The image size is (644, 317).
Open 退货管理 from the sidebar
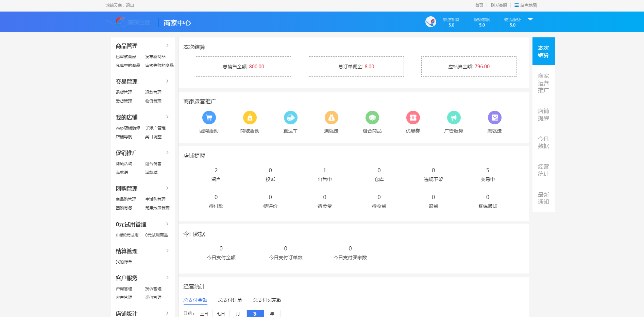(x=124, y=92)
